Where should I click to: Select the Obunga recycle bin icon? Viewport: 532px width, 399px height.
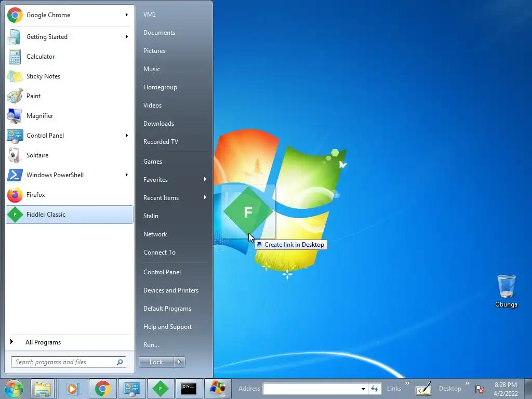point(506,291)
